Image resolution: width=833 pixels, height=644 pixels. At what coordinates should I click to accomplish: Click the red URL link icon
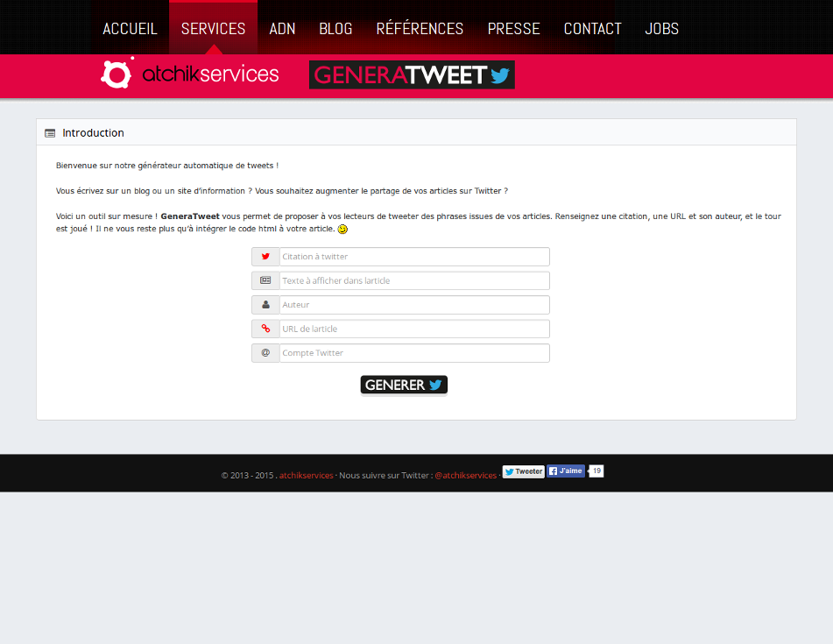[x=265, y=329]
